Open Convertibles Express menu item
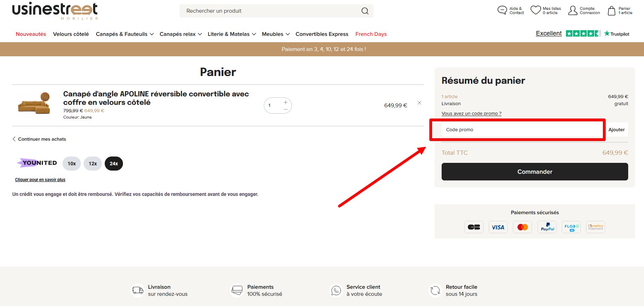The height and width of the screenshot is (306, 644). (322, 34)
